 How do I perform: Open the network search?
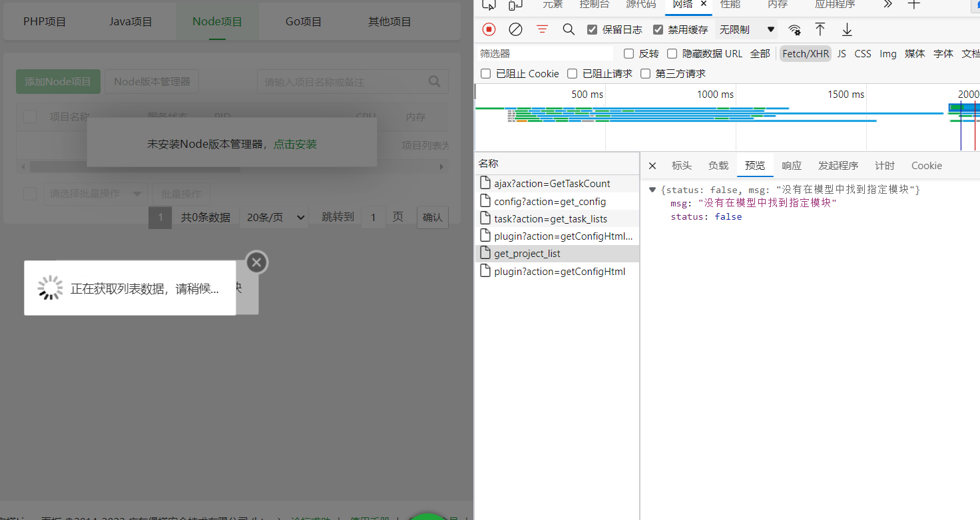tap(569, 29)
